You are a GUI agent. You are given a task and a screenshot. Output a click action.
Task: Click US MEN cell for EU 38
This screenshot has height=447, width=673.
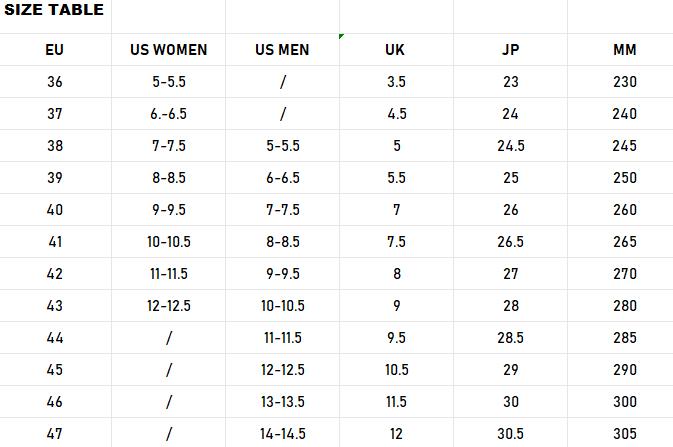click(x=282, y=146)
